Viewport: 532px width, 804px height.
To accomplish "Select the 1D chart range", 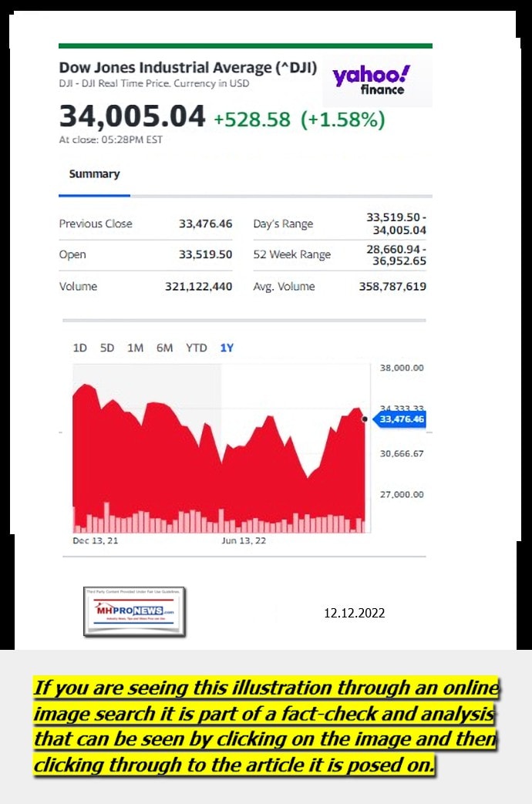I will pyautogui.click(x=79, y=348).
